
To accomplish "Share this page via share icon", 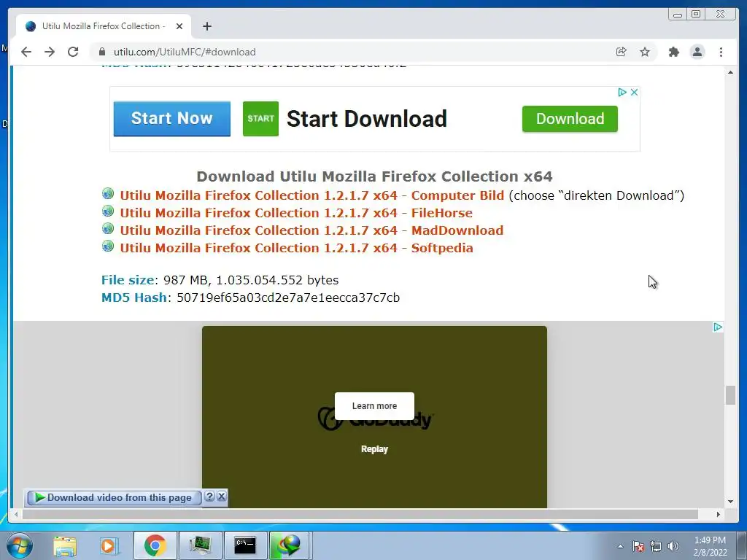I will click(x=621, y=52).
